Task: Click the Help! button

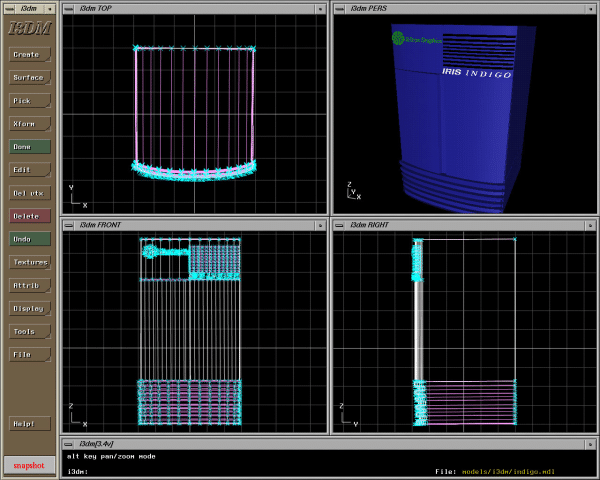Action: pyautogui.click(x=29, y=423)
